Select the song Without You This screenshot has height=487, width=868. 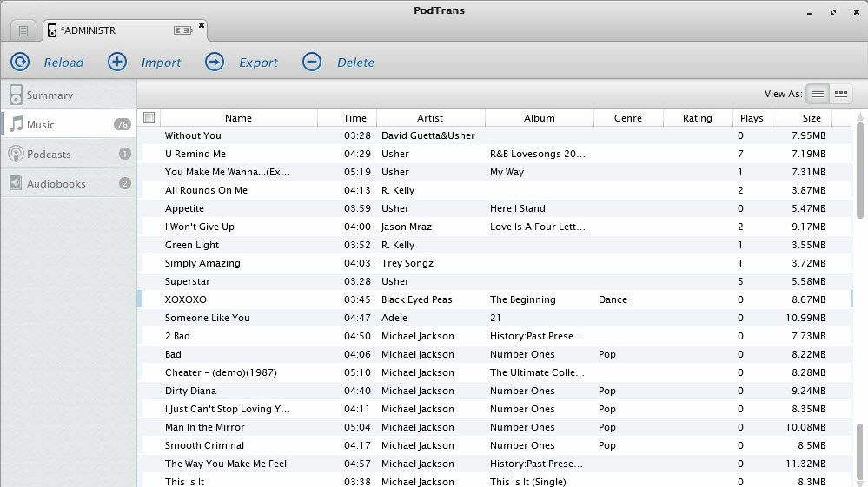[x=193, y=135]
